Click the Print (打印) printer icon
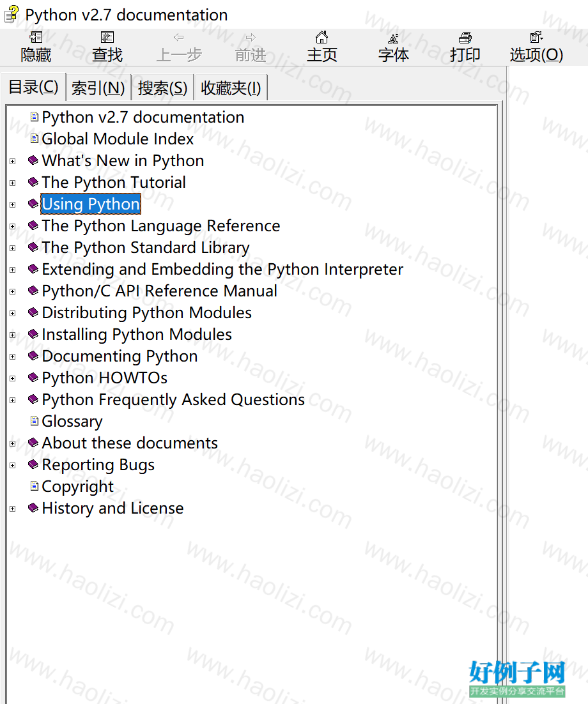 pos(465,37)
